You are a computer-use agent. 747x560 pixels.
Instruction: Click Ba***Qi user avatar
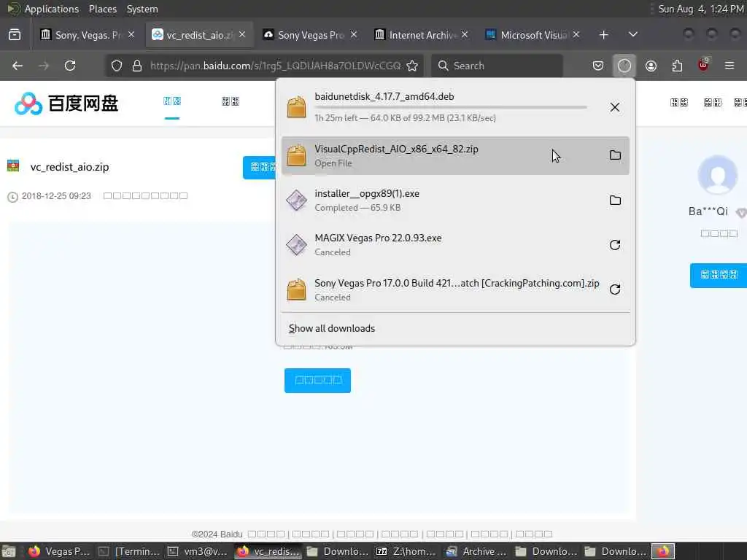[718, 174]
